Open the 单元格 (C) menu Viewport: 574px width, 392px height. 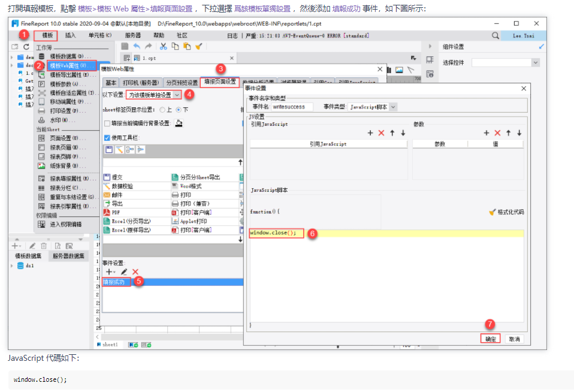[x=100, y=35]
